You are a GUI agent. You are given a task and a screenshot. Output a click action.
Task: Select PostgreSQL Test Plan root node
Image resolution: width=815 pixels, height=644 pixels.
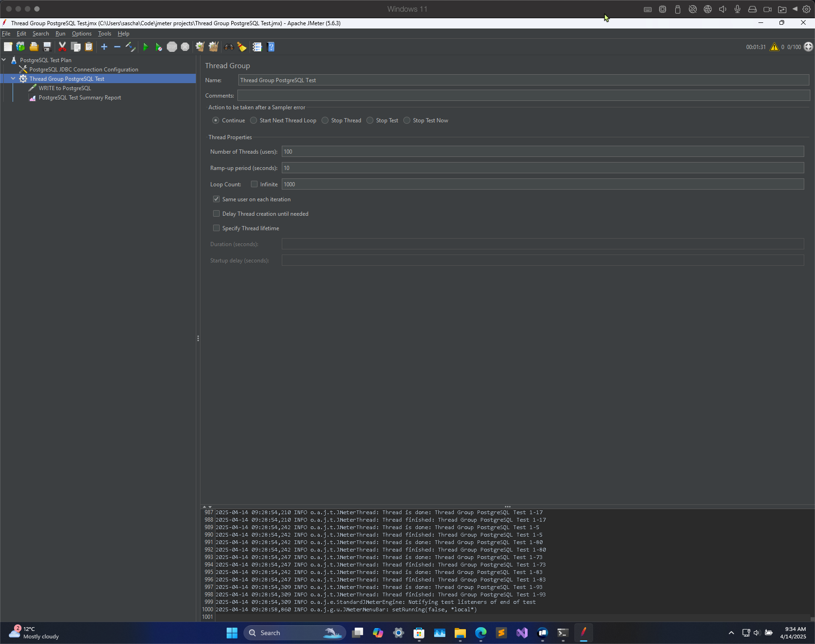tap(46, 60)
